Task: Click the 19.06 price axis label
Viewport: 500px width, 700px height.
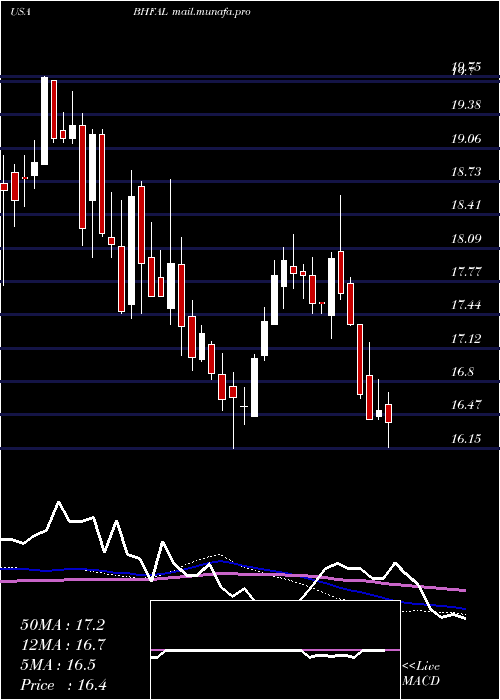Action: coord(466,138)
